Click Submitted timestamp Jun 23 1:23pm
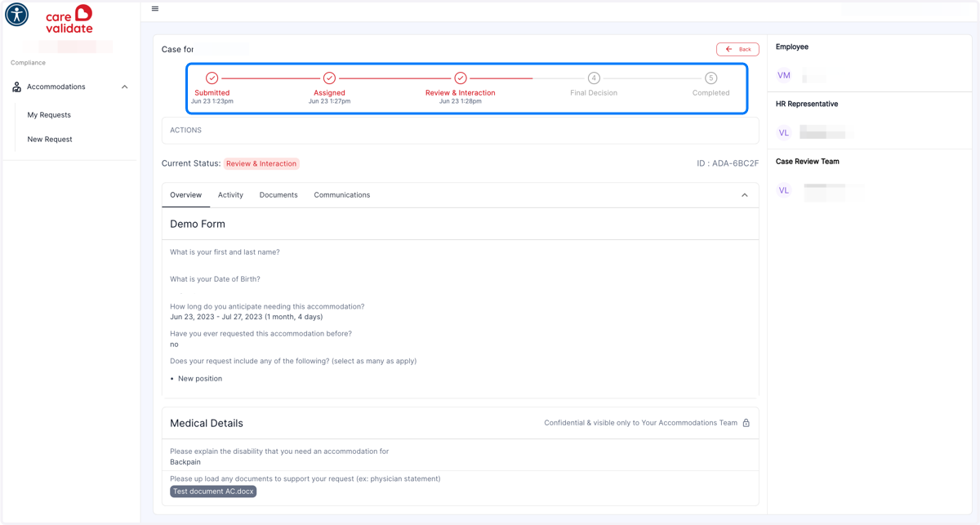Viewport: 980px width, 525px height. (212, 101)
